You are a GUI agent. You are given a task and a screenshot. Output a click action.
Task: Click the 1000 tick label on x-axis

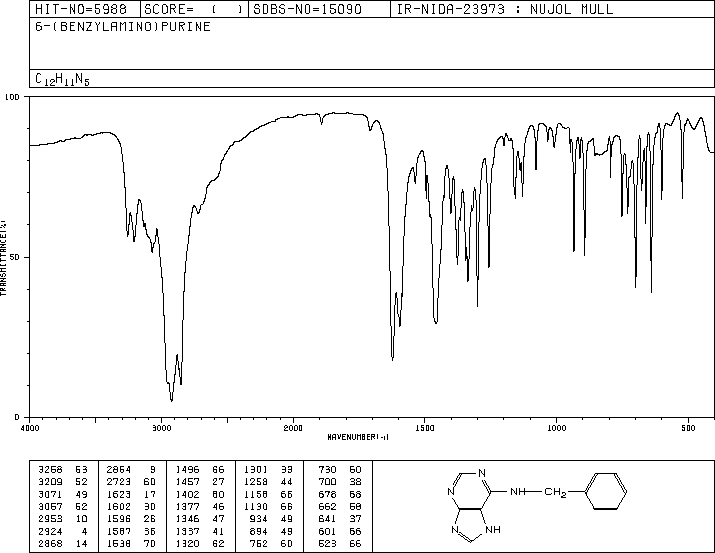(x=556, y=428)
